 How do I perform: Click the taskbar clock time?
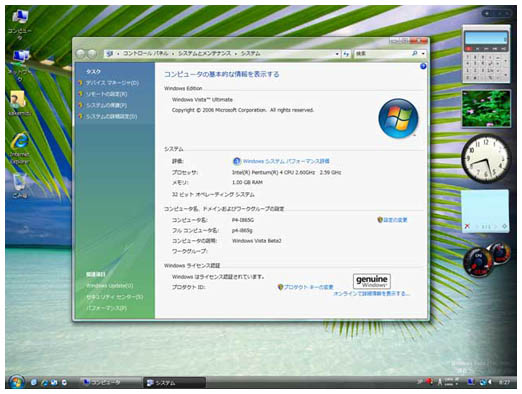(x=504, y=382)
